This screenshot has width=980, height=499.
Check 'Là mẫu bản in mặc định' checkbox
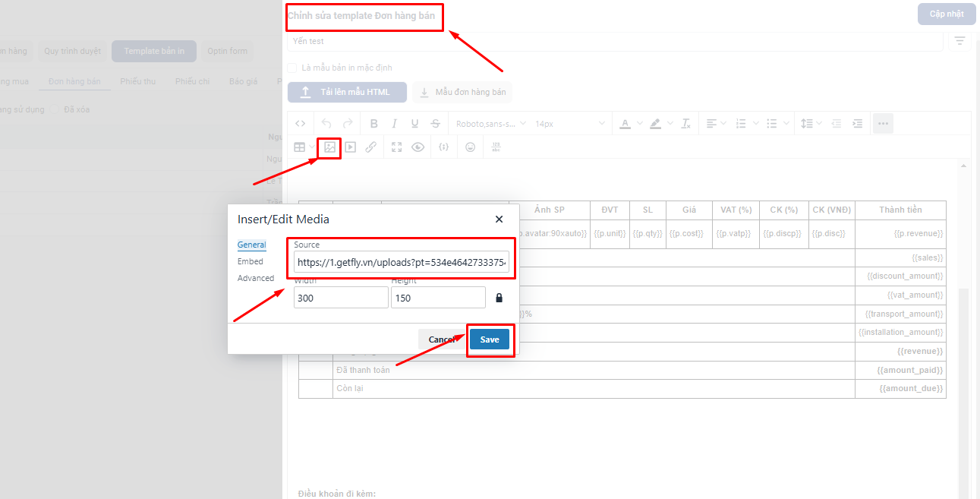[x=292, y=68]
